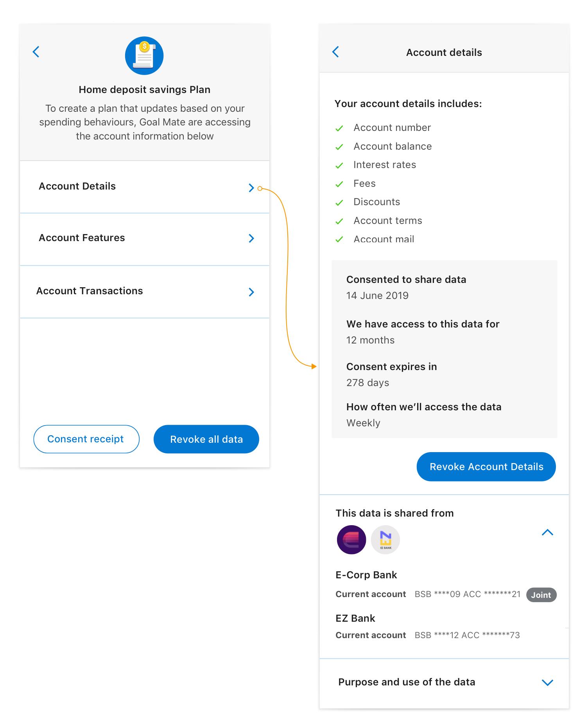The height and width of the screenshot is (719, 588).
Task: Expand Purpose and use of the data
Action: point(547,682)
